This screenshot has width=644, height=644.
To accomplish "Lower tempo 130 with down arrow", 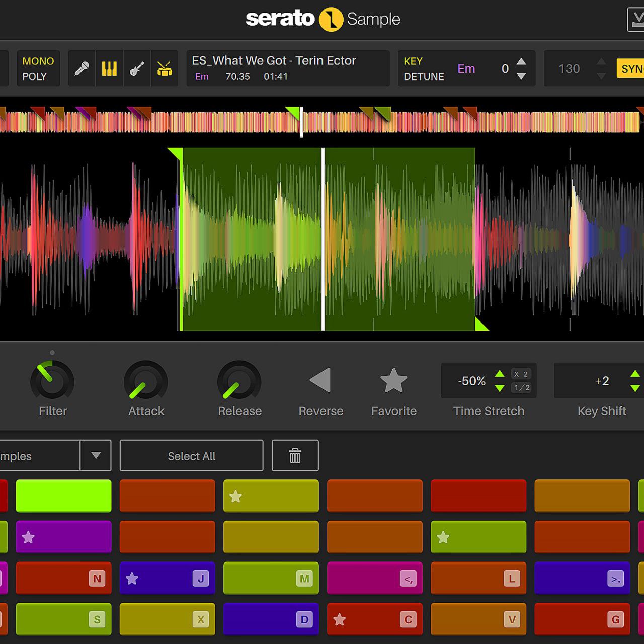I will [x=601, y=76].
